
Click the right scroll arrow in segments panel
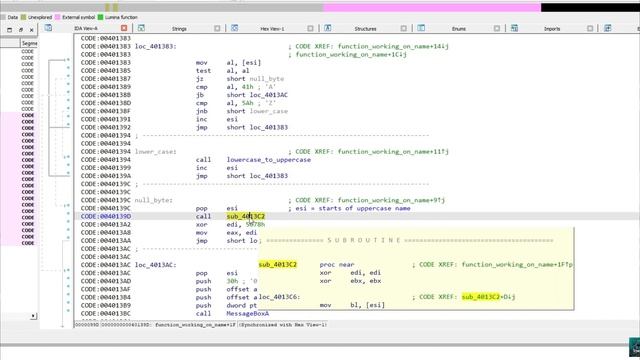(33, 316)
